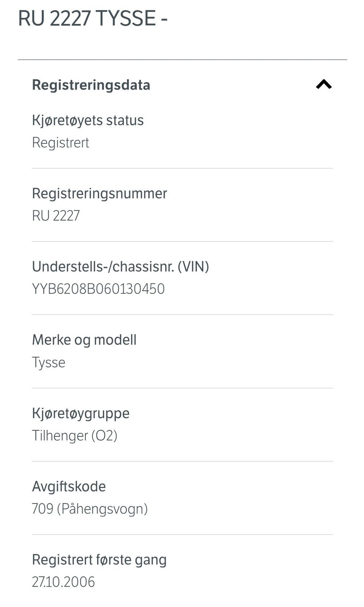Select the VIN value YYB6208B060130450

click(x=98, y=289)
